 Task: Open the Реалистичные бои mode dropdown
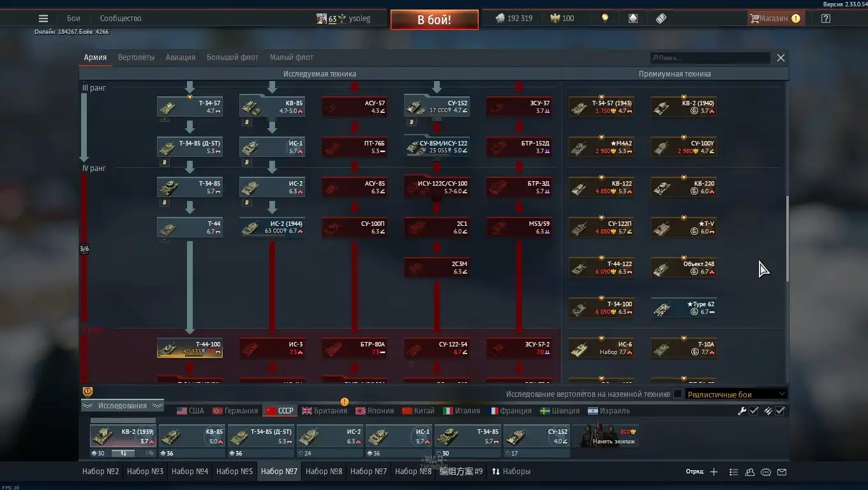pos(737,394)
